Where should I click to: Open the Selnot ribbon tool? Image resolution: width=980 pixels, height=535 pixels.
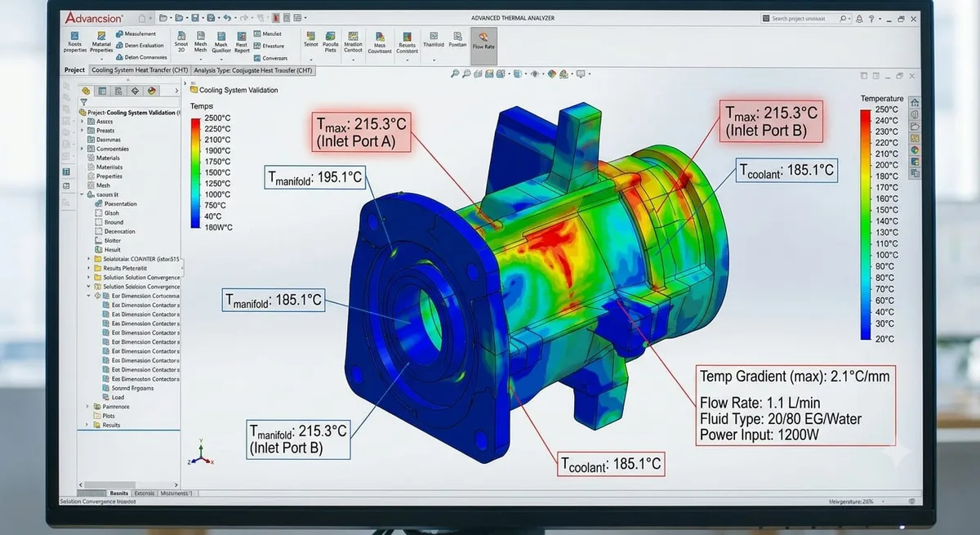click(310, 39)
